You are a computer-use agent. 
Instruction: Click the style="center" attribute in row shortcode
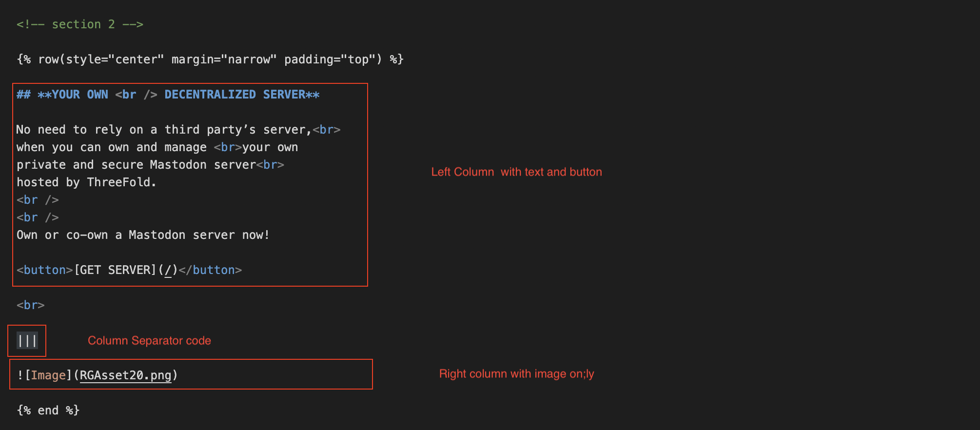coord(115,59)
